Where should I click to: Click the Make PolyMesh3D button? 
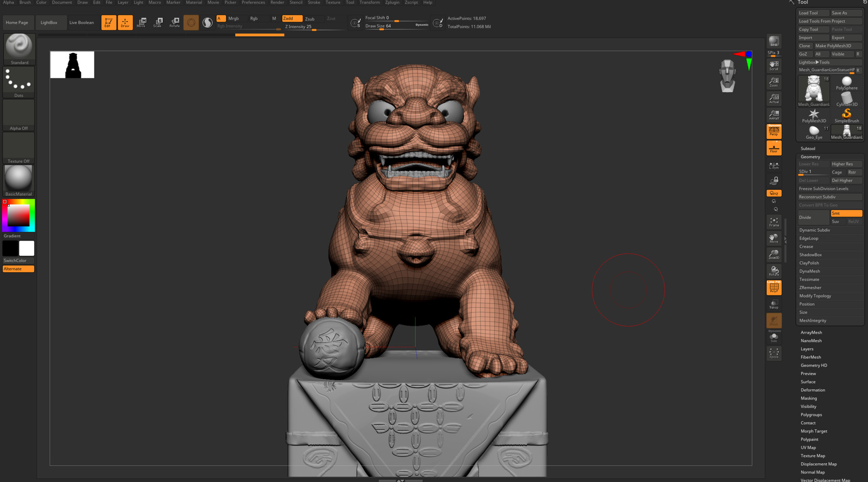tap(833, 45)
